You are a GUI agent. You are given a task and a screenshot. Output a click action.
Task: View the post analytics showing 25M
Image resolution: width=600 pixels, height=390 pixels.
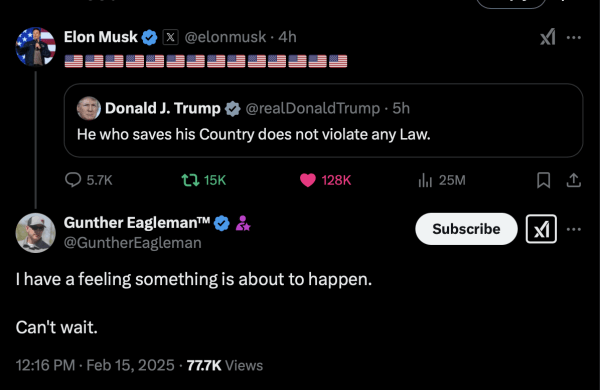click(x=442, y=180)
